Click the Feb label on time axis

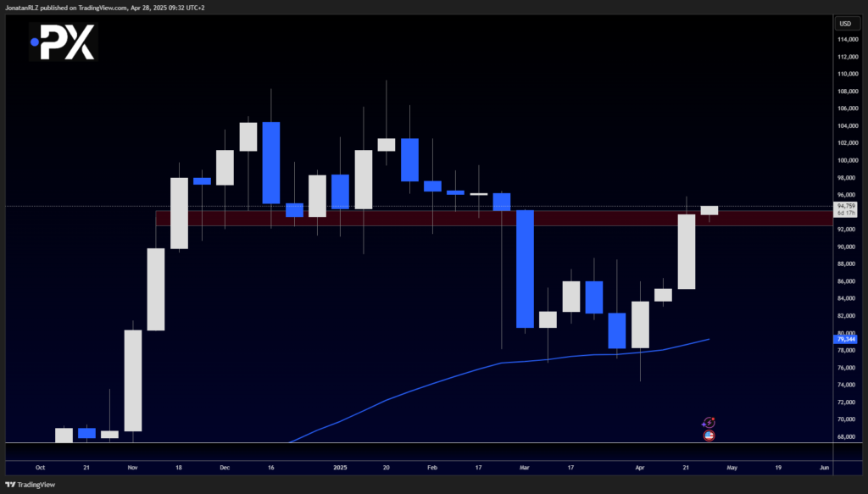[x=432, y=468]
